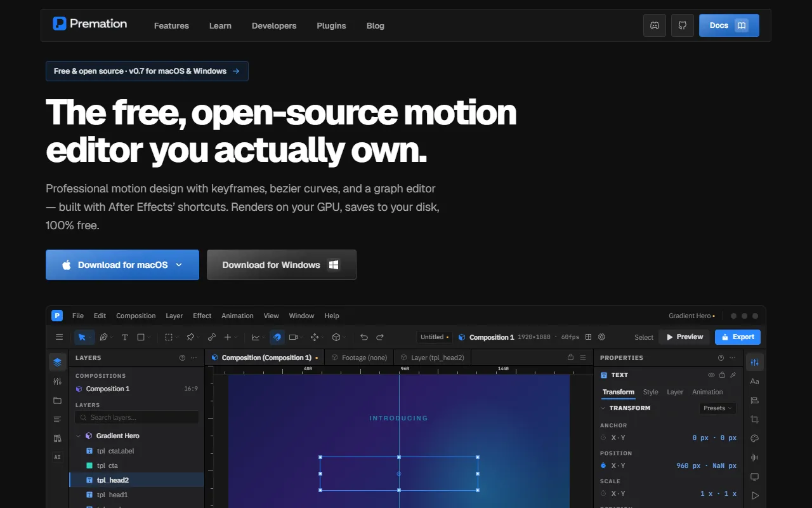Open the Composition menu
The height and width of the screenshot is (508, 812).
136,316
